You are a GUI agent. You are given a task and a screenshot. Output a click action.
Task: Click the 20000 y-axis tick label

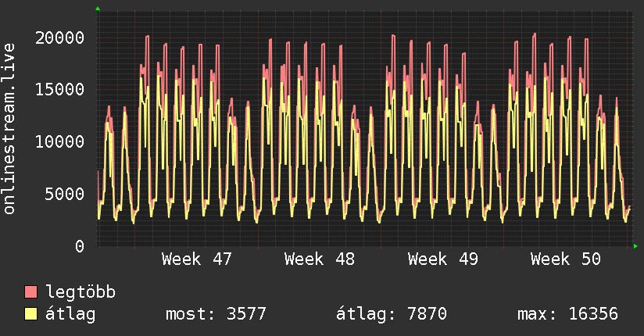(59, 38)
